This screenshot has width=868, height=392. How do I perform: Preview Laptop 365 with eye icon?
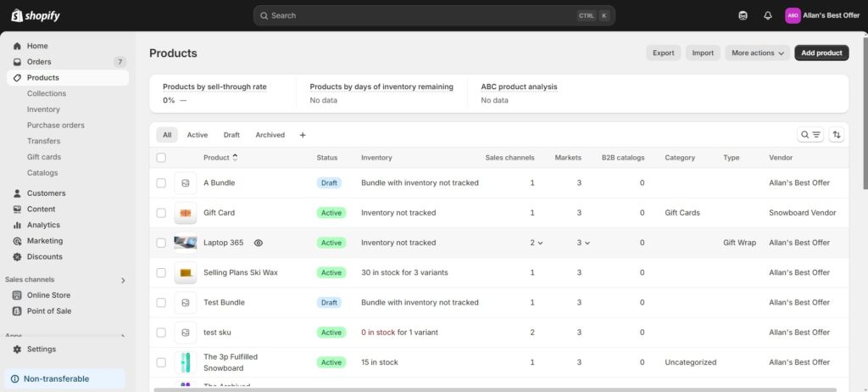[259, 243]
